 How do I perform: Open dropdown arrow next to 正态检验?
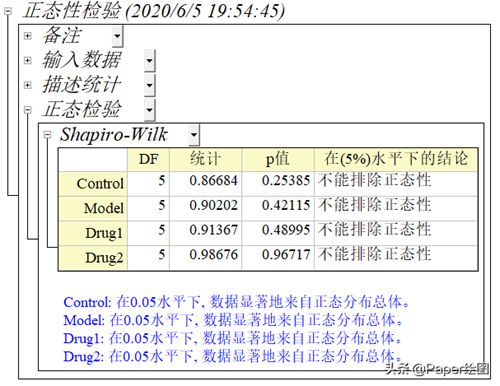coord(150,110)
